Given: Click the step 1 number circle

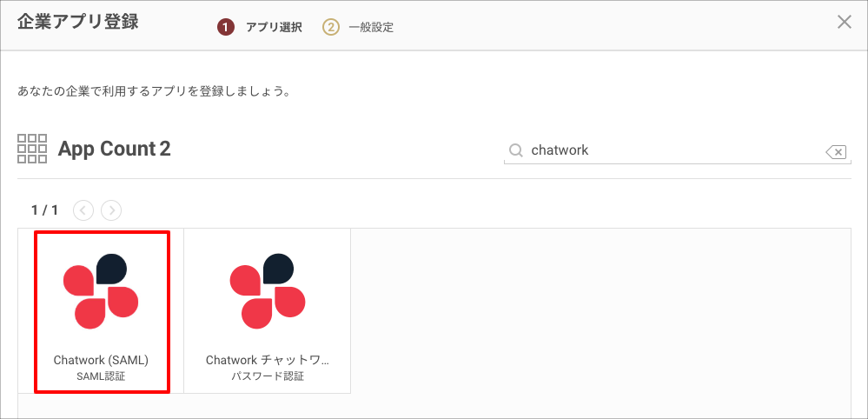Looking at the screenshot, I should [225, 28].
